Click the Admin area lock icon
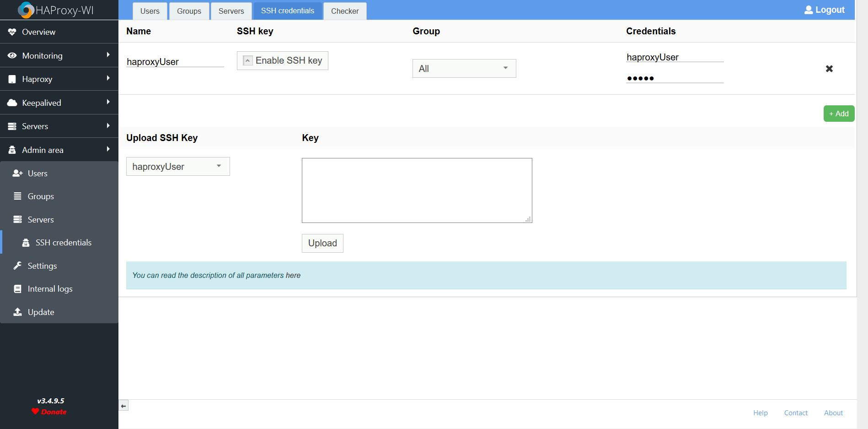This screenshot has width=868, height=429. coord(12,150)
